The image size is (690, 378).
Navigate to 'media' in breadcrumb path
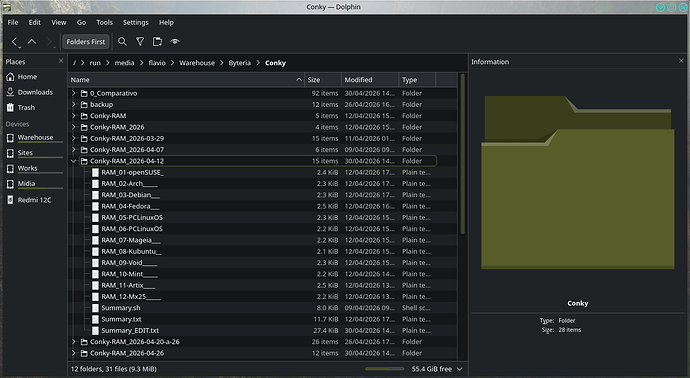point(124,63)
